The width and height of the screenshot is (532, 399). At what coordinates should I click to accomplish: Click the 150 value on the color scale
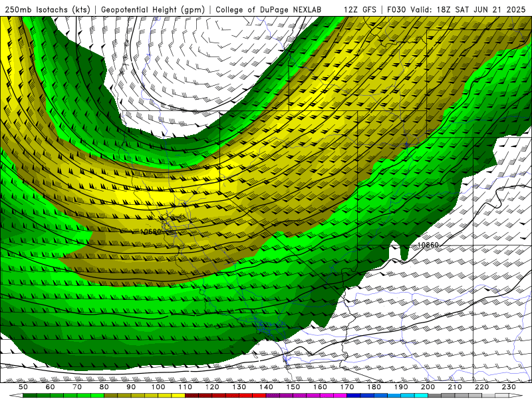pos(293,387)
